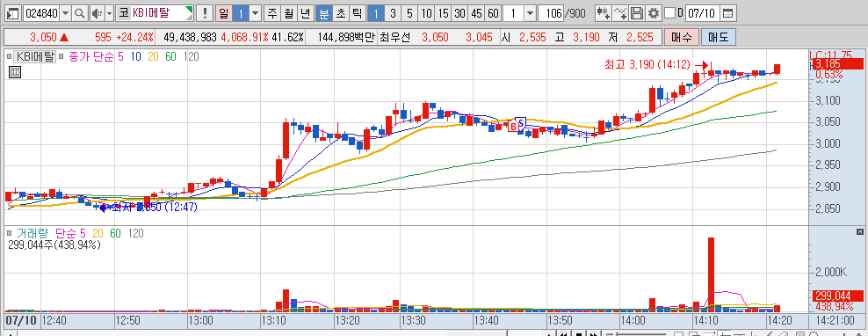Click the magenta 5 moving average legend
Screen dimensions: 868x336
[120, 55]
